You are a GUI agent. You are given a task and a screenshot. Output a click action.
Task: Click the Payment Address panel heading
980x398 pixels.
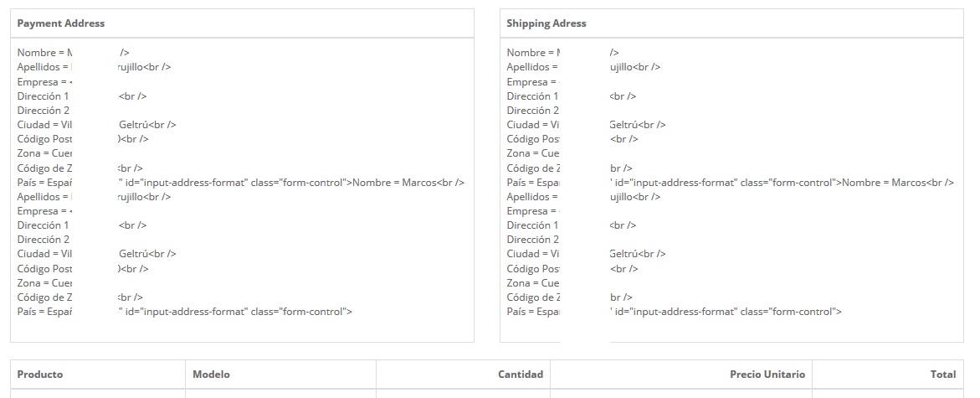pyautogui.click(x=60, y=23)
